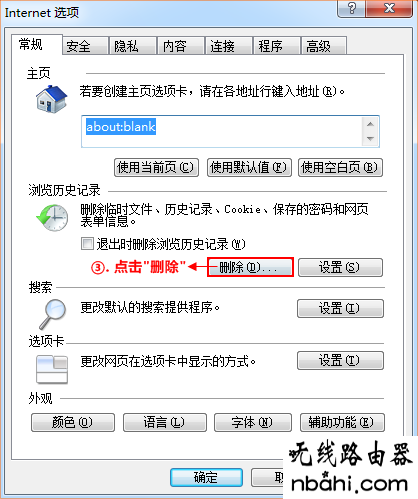Click the 删除(D)... button
This screenshot has height=499, width=418.
250,267
